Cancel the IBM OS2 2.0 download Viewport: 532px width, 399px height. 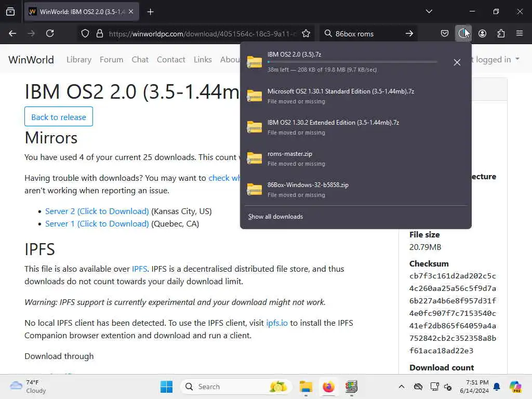click(x=457, y=62)
